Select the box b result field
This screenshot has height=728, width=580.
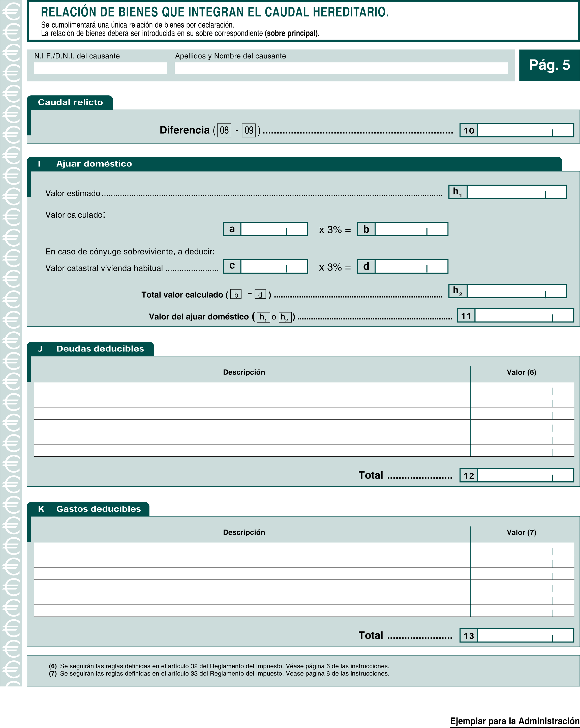[411, 229]
